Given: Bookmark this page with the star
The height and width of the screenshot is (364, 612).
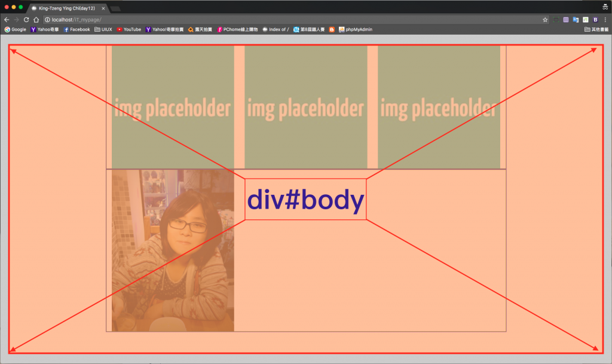Looking at the screenshot, I should point(545,20).
